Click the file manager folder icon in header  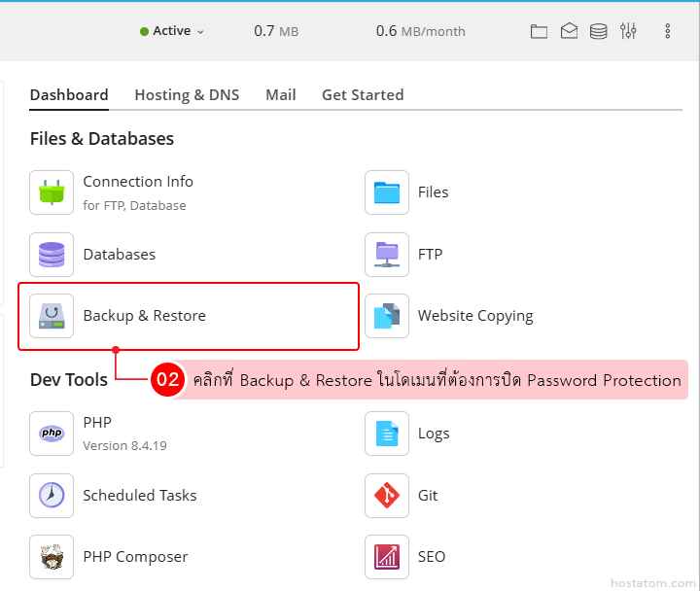coord(539,31)
